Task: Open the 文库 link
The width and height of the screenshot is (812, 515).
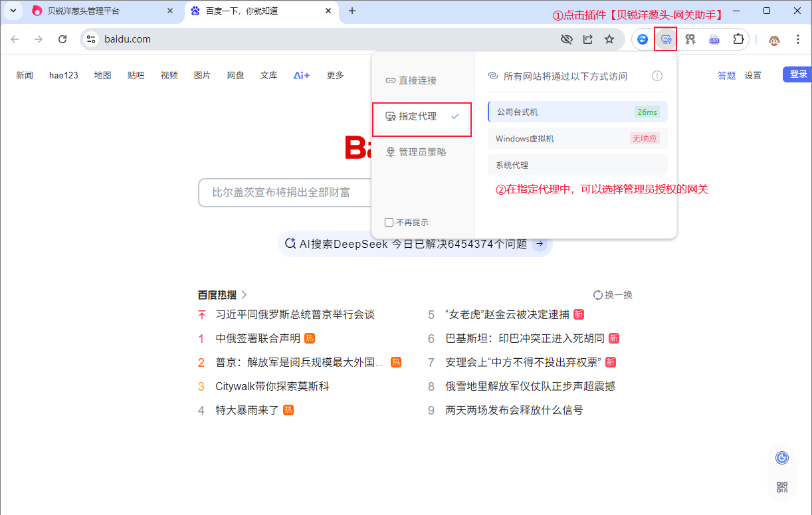Action: 269,76
